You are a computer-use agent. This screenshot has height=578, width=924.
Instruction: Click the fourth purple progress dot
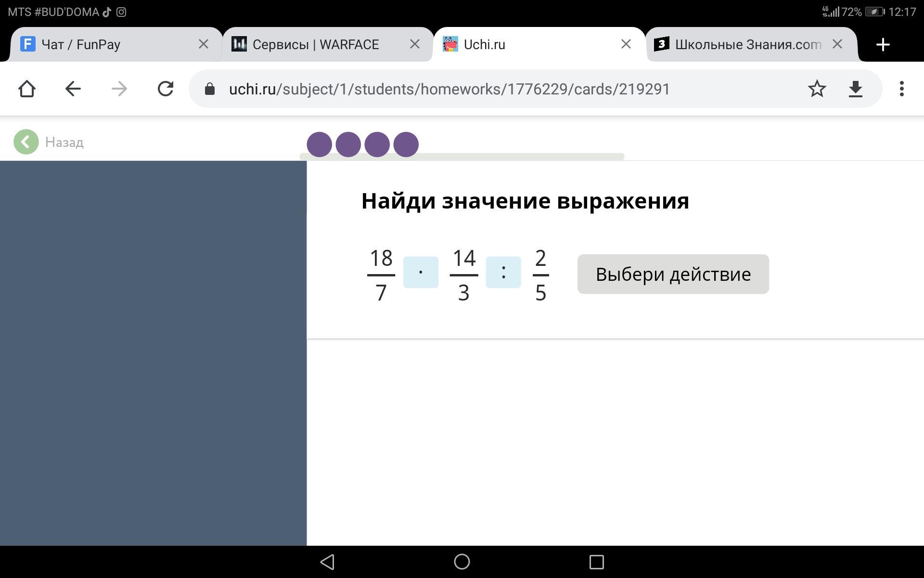pyautogui.click(x=406, y=144)
